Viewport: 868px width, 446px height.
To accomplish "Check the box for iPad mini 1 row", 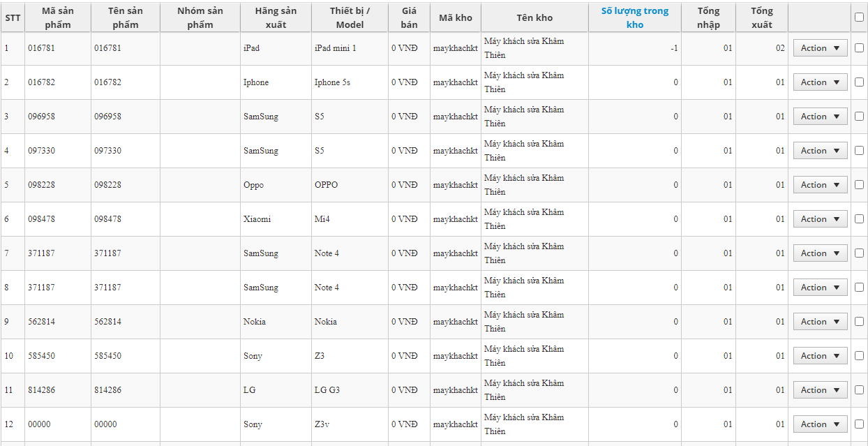I will tap(859, 48).
